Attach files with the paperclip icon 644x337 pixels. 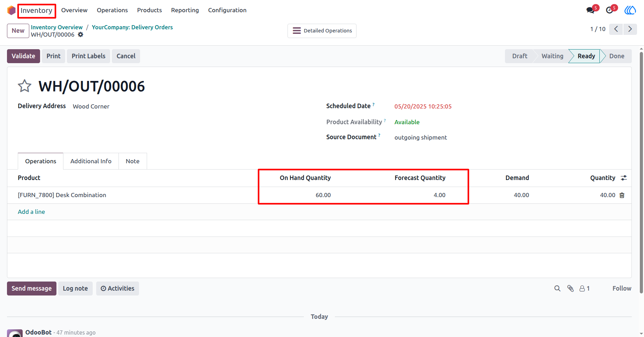point(570,289)
